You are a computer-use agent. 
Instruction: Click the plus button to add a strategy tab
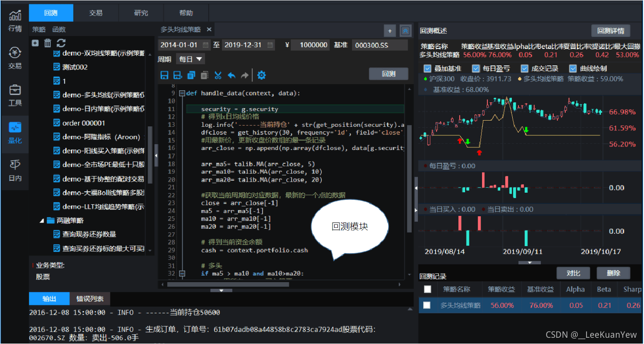coord(390,31)
